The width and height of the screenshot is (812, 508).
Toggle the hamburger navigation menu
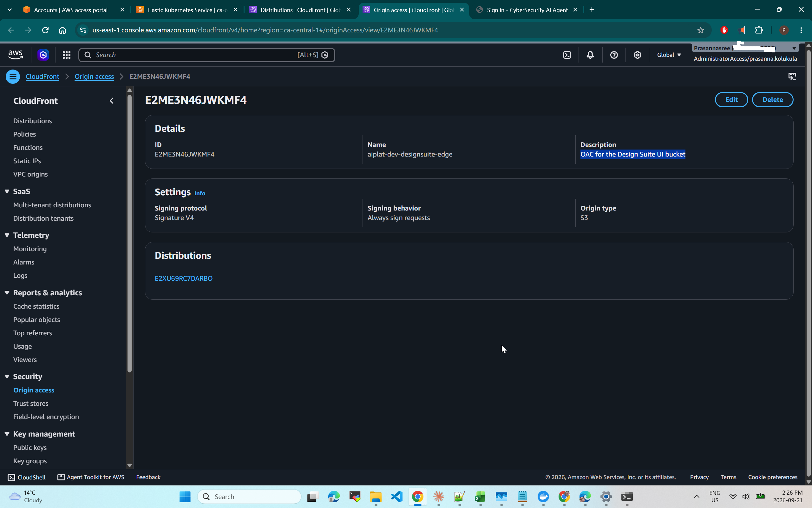[x=13, y=77]
